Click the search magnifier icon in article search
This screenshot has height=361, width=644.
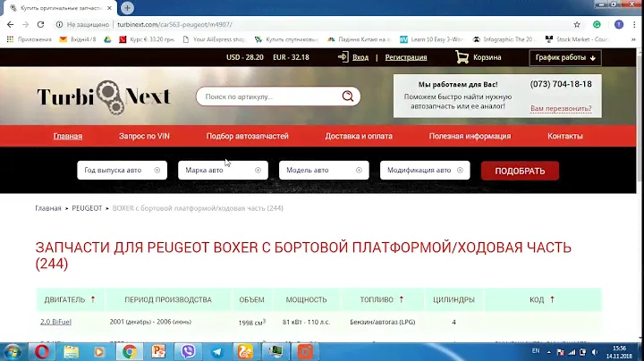349,96
